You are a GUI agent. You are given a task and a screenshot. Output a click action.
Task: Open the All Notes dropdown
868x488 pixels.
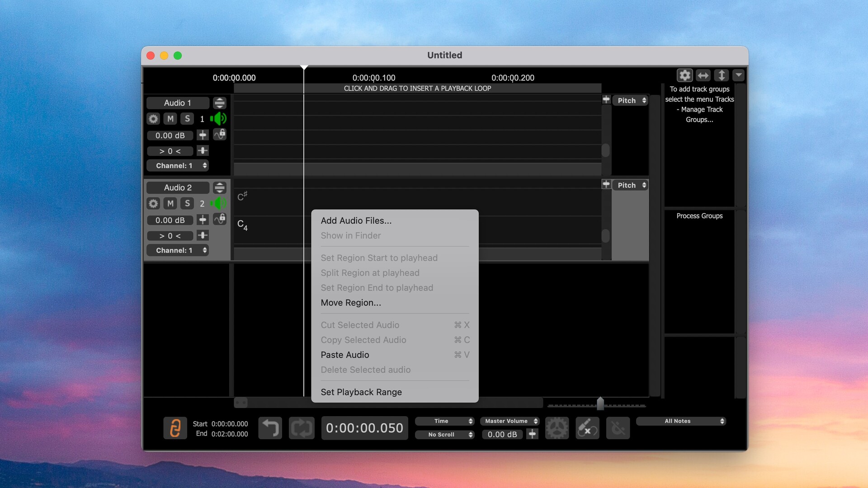click(680, 421)
